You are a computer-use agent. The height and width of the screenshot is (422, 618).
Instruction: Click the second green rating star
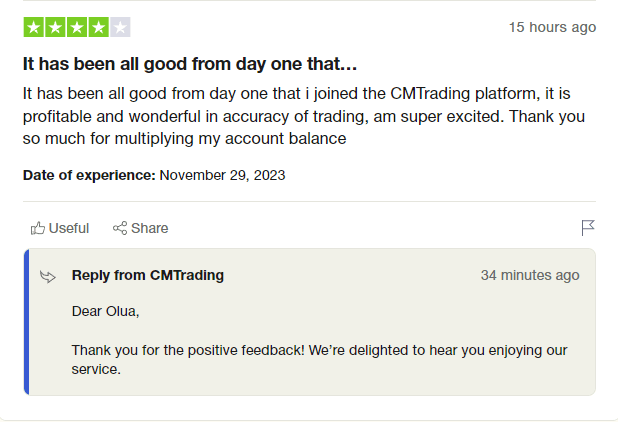click(x=55, y=27)
